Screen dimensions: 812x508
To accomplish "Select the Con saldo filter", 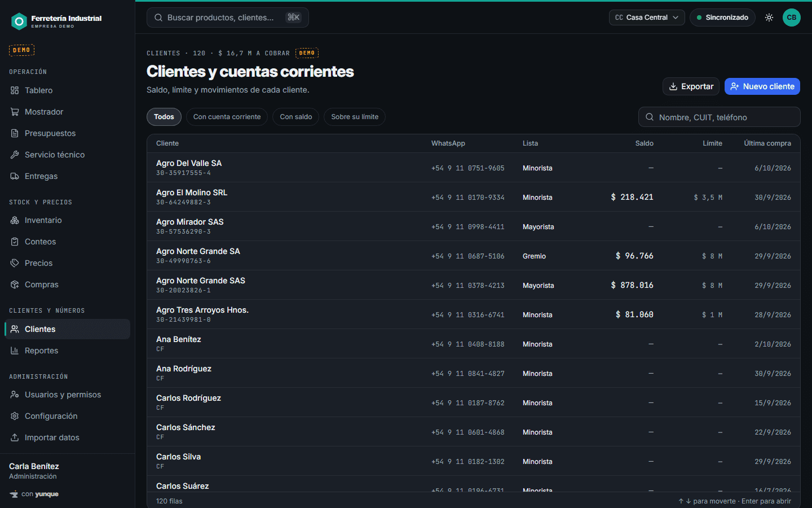I will click(296, 117).
